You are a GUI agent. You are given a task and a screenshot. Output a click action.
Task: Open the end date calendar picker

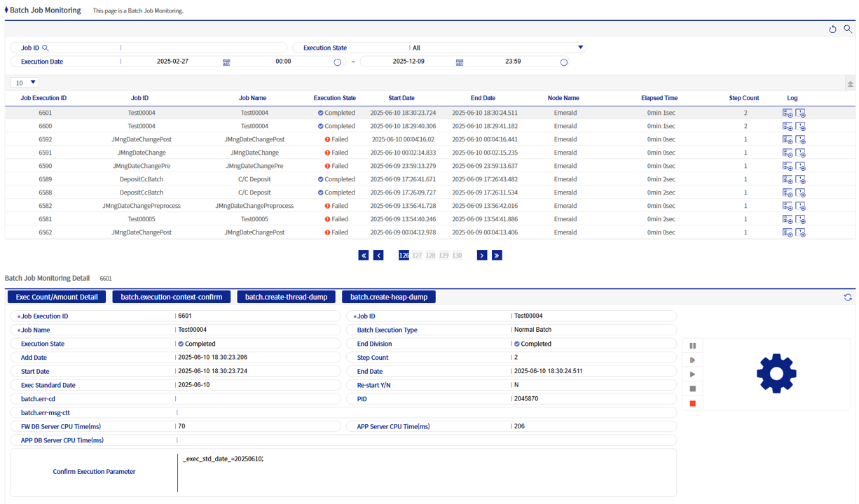460,62
